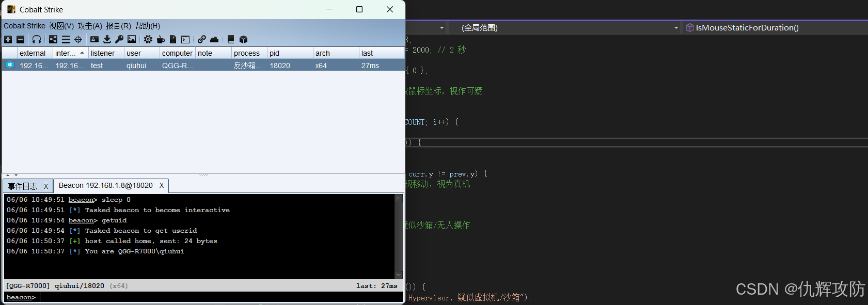Collapse split pane upward with the small up arrow
The height and width of the screenshot is (305, 868).
click(x=8, y=175)
